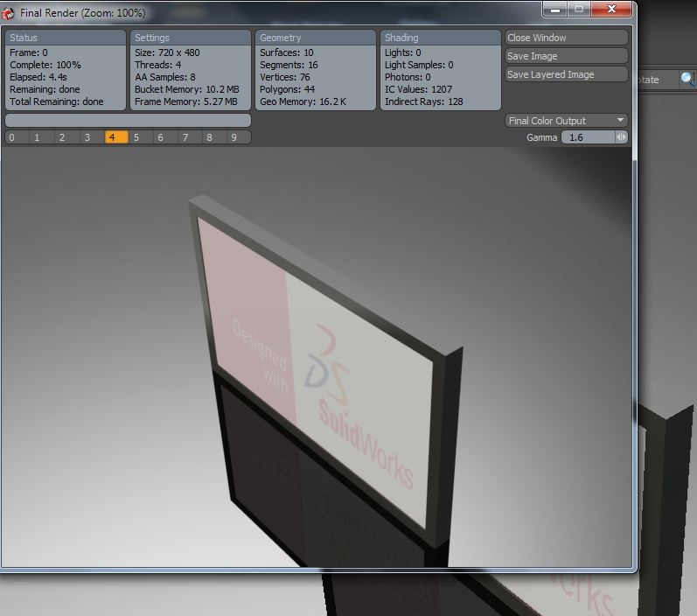Click the 'Complete: 100%' text
Image resolution: width=697 pixels, height=616 pixels.
45,65
